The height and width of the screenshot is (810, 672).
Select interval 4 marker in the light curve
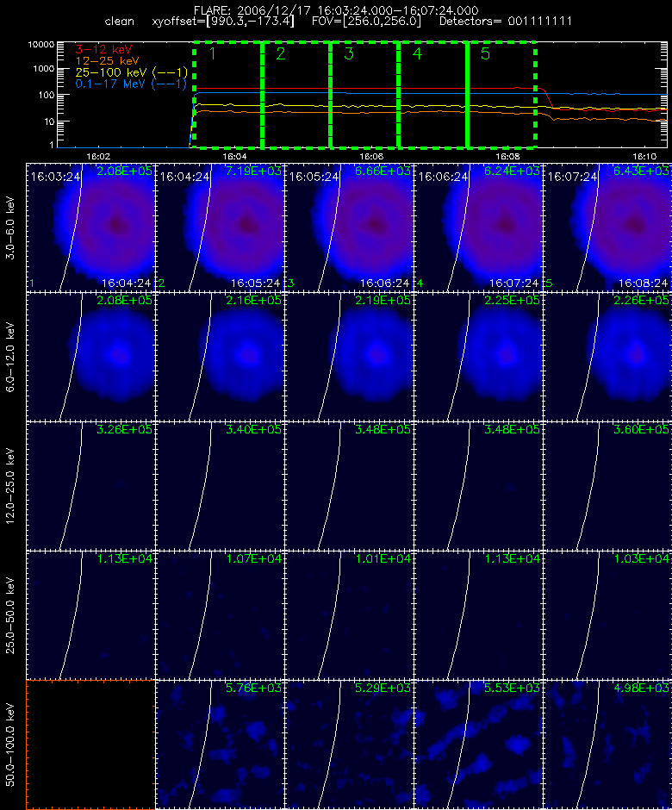pos(417,53)
